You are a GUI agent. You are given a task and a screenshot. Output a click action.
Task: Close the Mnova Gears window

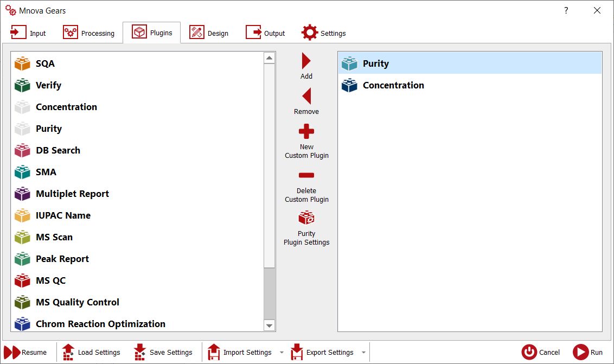tap(597, 11)
